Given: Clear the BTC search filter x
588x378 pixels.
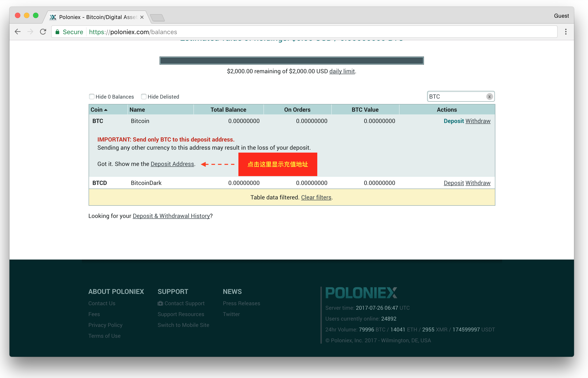Looking at the screenshot, I should point(489,97).
